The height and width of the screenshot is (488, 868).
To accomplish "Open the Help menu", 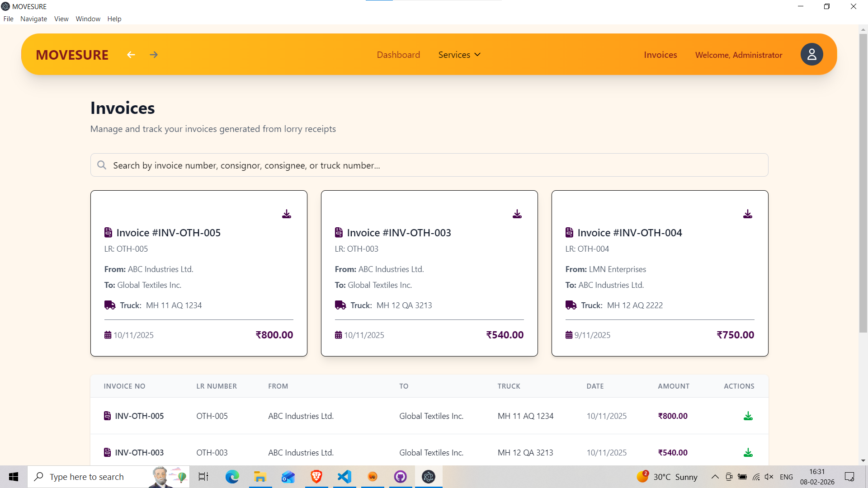I will (114, 19).
